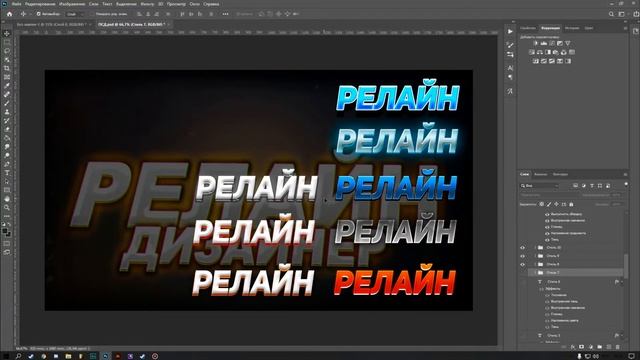Screen dimensions: 640x360
Task: Select the Hand tool
Action: click(x=7, y=199)
